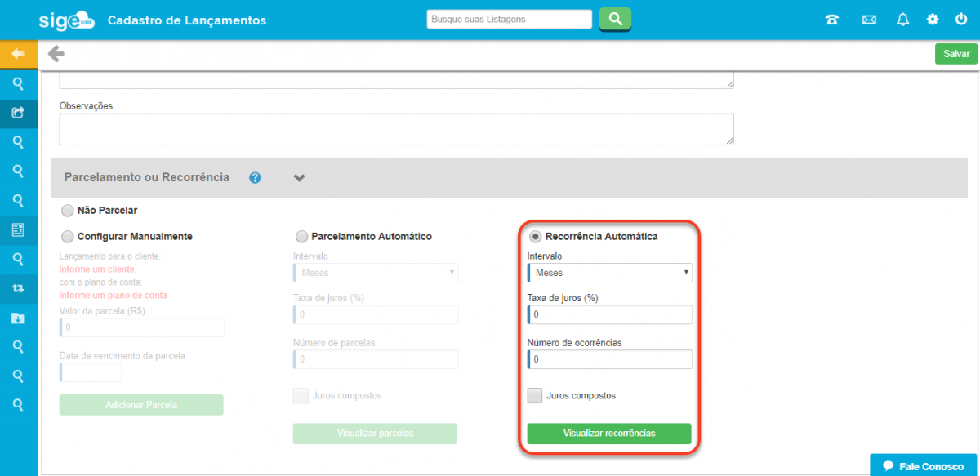980x476 pixels.
Task: Open the notifications bell icon
Action: tap(902, 20)
